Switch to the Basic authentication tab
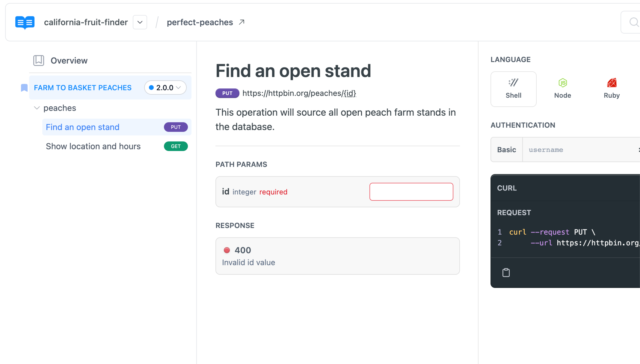This screenshot has height=364, width=640. pyautogui.click(x=506, y=149)
